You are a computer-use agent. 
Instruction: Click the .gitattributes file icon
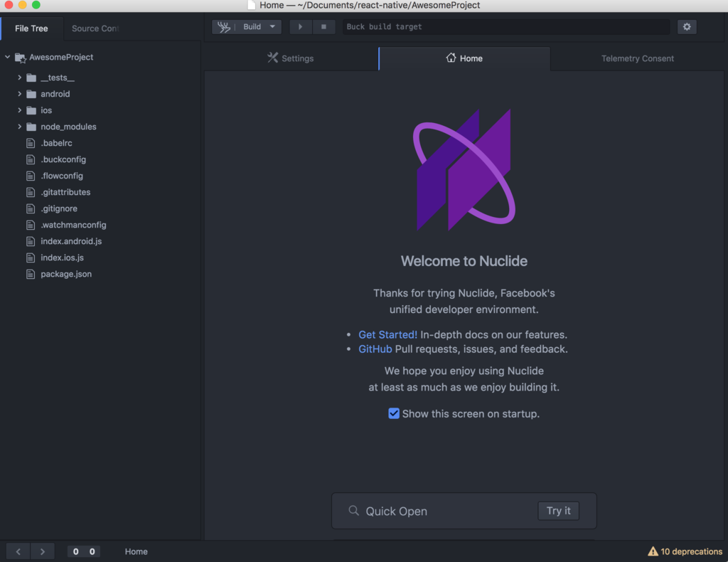tap(31, 192)
